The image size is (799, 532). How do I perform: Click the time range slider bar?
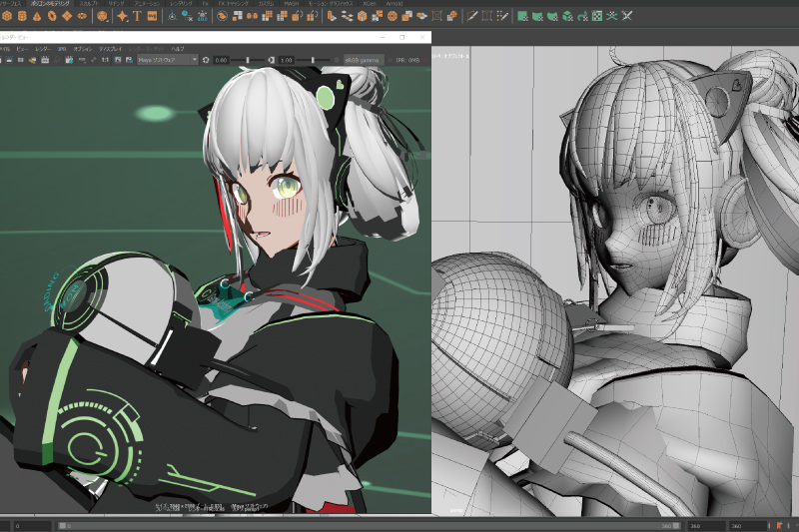pyautogui.click(x=369, y=525)
